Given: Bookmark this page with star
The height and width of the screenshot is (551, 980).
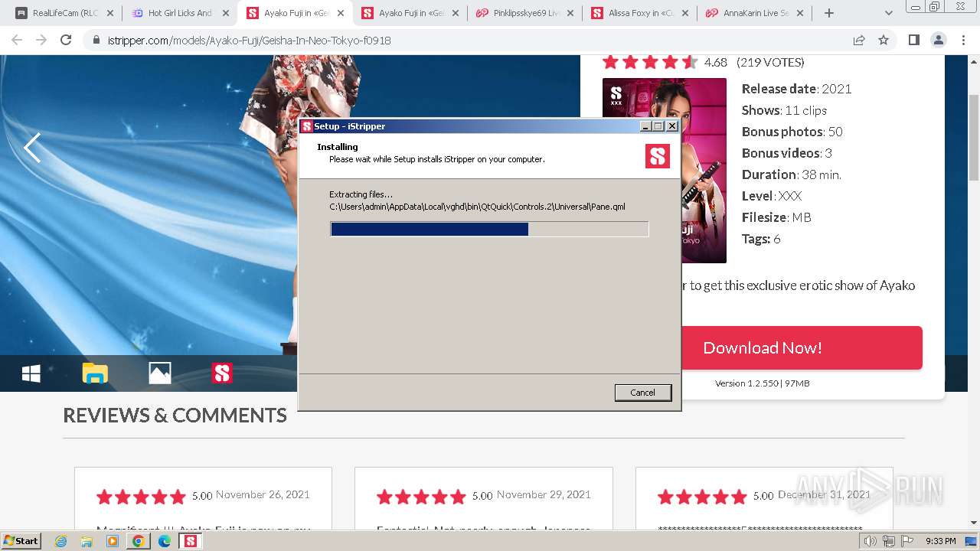Looking at the screenshot, I should click(x=884, y=40).
